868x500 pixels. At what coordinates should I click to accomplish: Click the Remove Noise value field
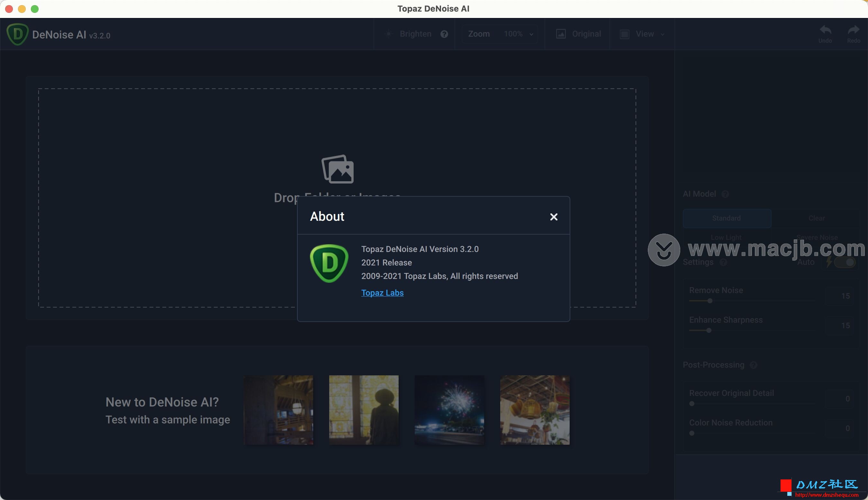point(839,296)
